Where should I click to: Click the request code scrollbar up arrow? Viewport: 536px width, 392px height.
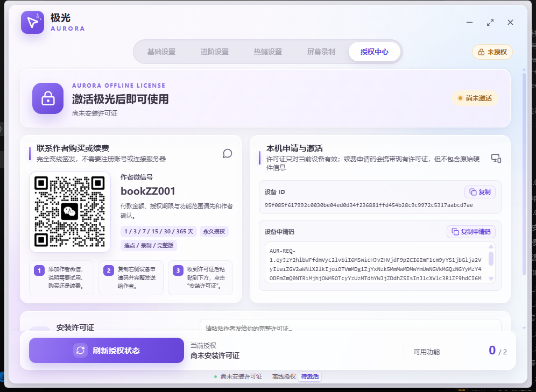click(491, 246)
